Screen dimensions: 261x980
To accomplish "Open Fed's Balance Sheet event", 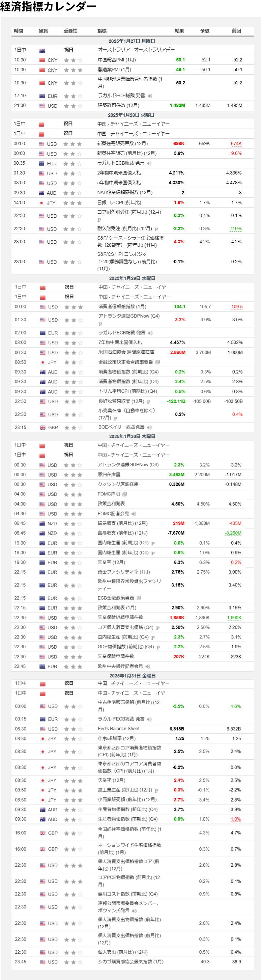I will (x=119, y=729).
